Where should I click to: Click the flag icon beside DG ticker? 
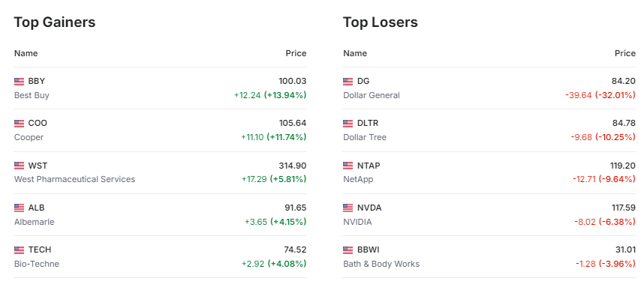pos(348,81)
